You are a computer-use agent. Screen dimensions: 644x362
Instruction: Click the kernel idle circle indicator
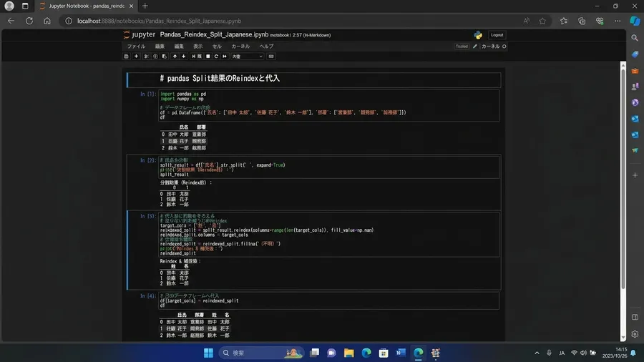(x=504, y=47)
